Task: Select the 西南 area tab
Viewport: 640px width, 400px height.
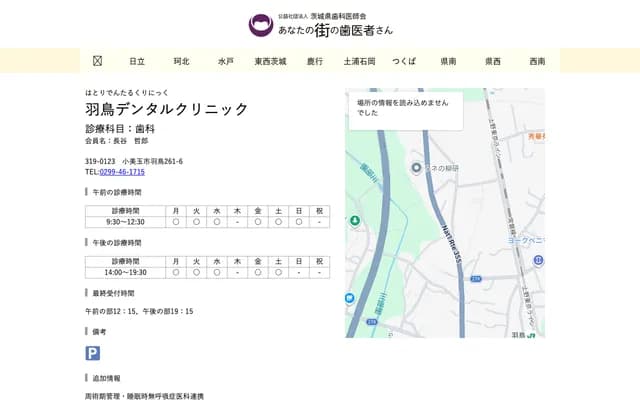Action: (537, 61)
